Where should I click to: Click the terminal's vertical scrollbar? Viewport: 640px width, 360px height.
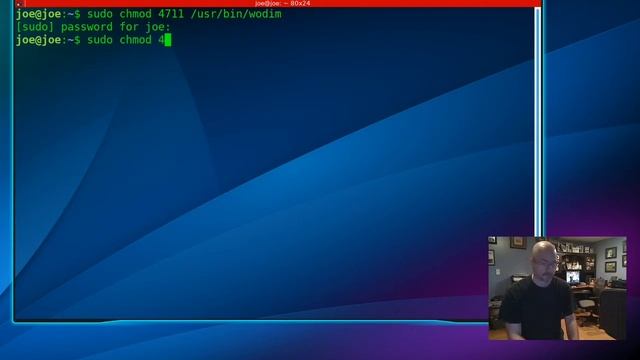click(538, 122)
